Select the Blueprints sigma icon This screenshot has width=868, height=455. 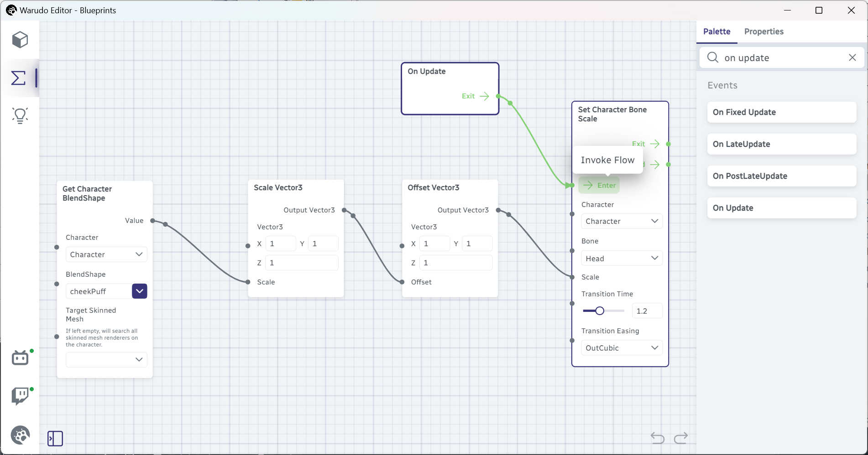tap(18, 78)
